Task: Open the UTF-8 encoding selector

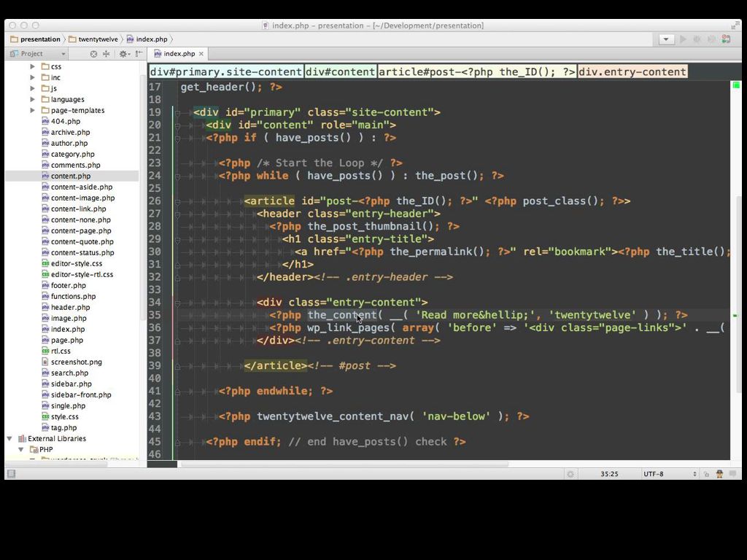Action: point(670,474)
